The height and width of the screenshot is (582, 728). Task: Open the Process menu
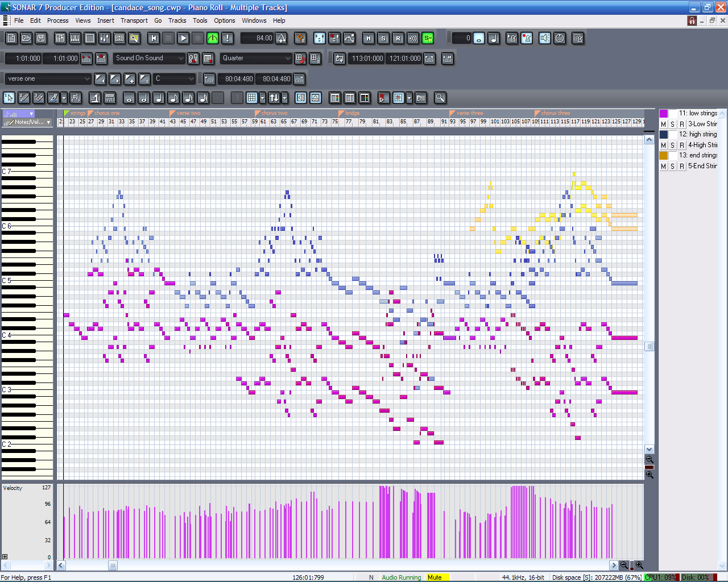click(57, 20)
